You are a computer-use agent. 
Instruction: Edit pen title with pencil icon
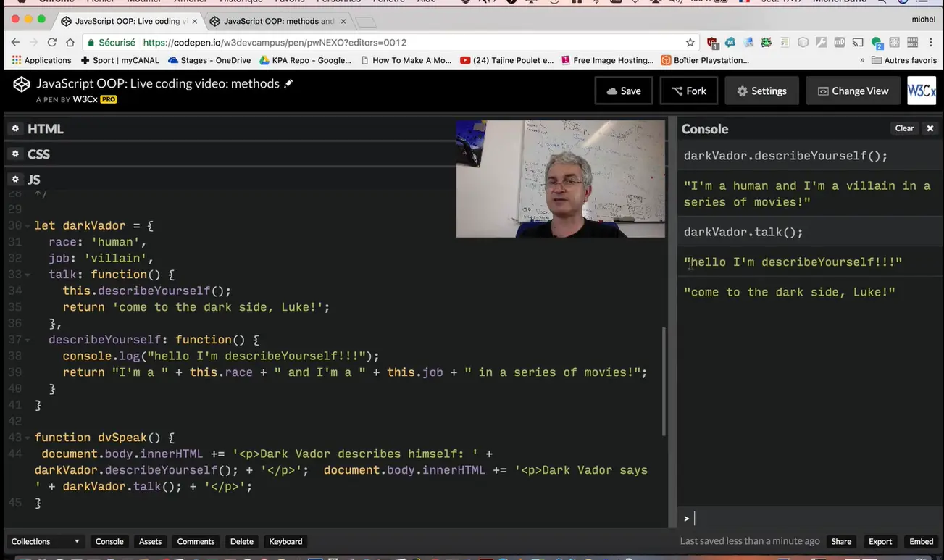(288, 83)
